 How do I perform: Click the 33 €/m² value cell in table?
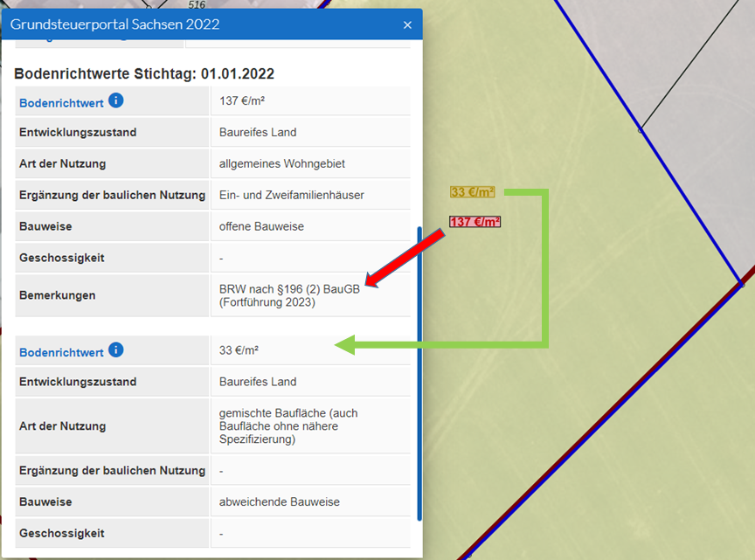tap(310, 350)
